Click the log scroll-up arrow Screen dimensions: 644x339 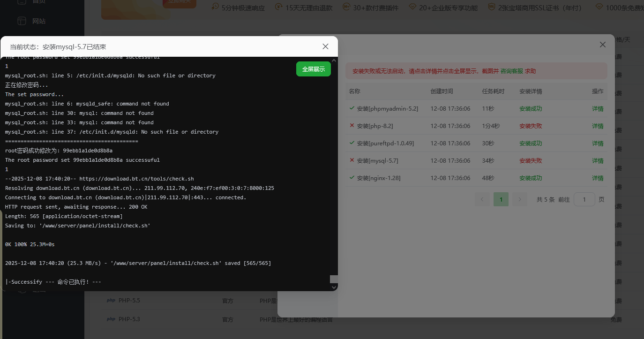click(x=334, y=60)
